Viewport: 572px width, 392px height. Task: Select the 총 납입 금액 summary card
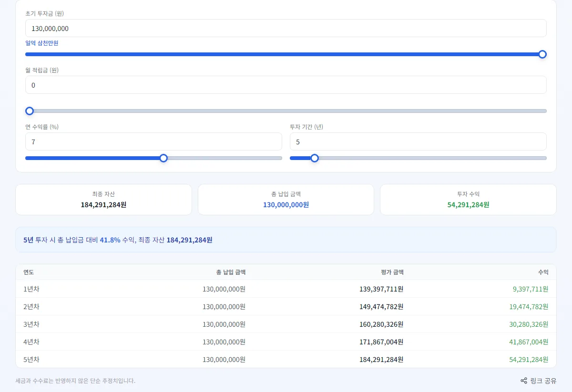coord(286,200)
